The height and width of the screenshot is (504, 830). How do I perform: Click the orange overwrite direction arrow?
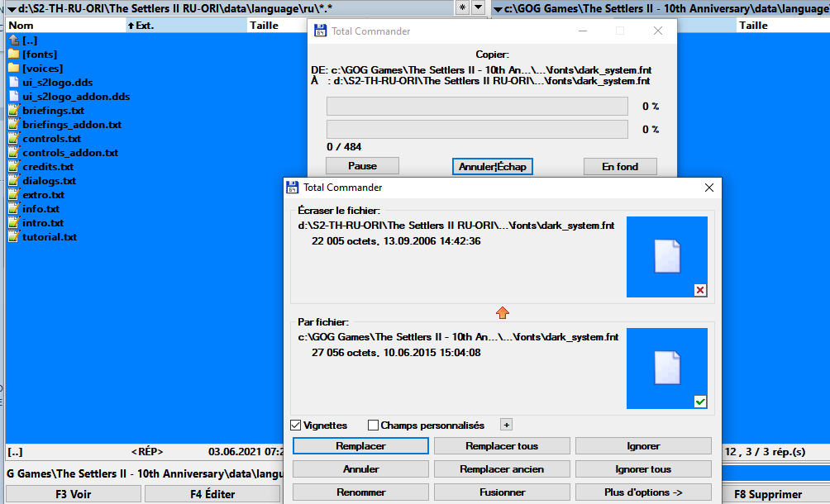click(503, 312)
